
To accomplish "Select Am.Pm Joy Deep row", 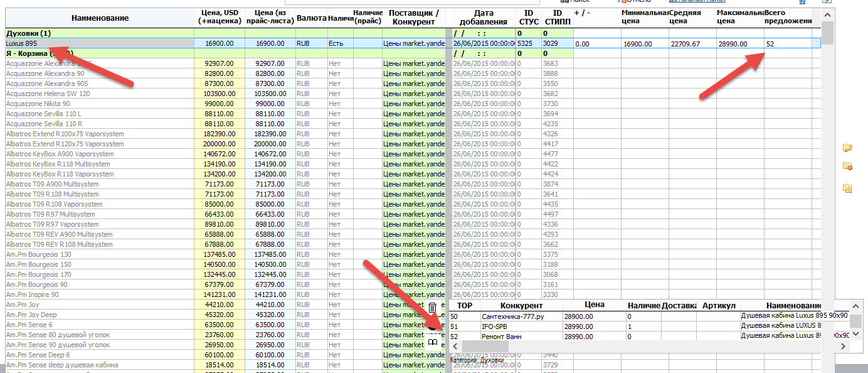I will pos(225,315).
